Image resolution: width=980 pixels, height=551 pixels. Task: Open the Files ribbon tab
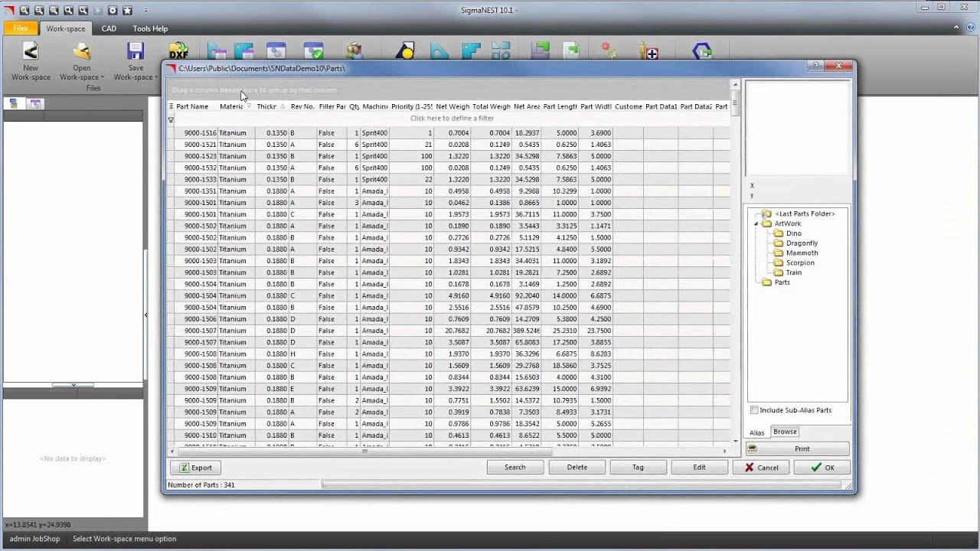[21, 28]
